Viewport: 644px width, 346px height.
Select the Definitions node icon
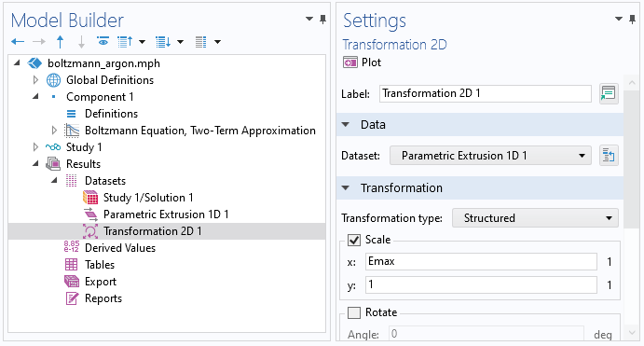72,114
